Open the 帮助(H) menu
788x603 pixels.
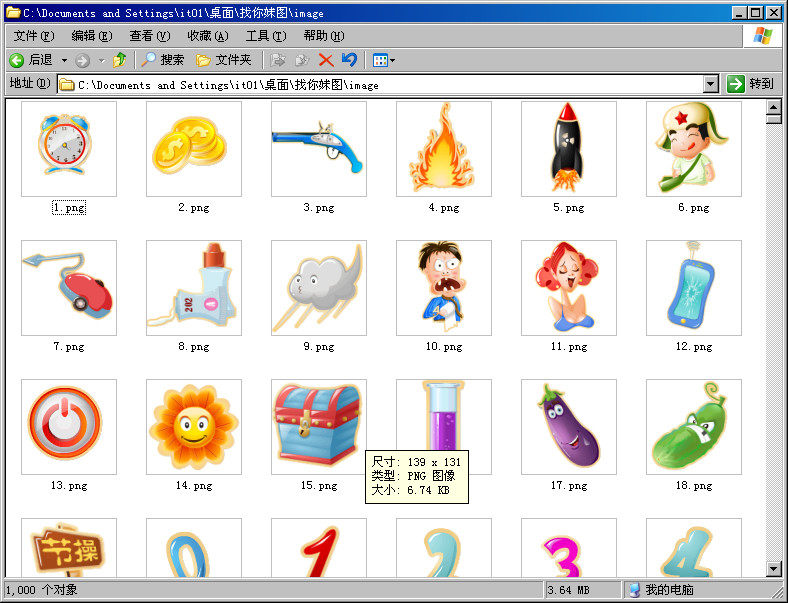[x=324, y=36]
